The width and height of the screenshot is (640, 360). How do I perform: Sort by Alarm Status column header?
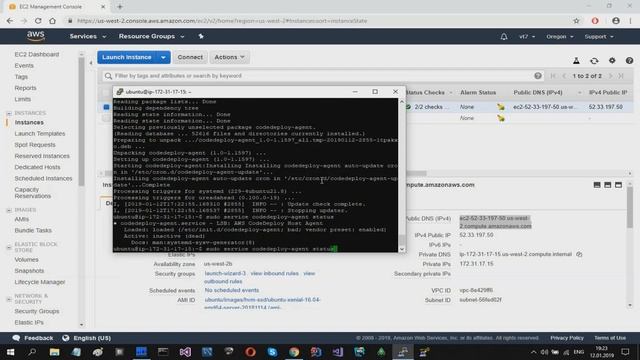coord(478,93)
